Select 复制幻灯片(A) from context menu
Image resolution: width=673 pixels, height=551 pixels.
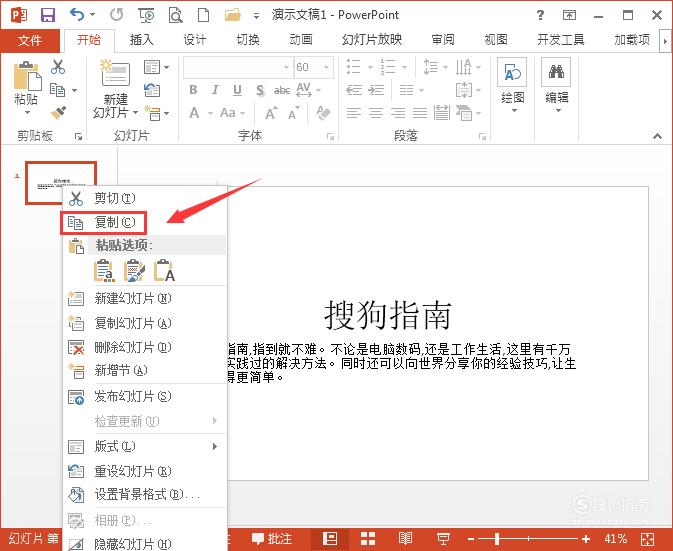pyautogui.click(x=144, y=323)
